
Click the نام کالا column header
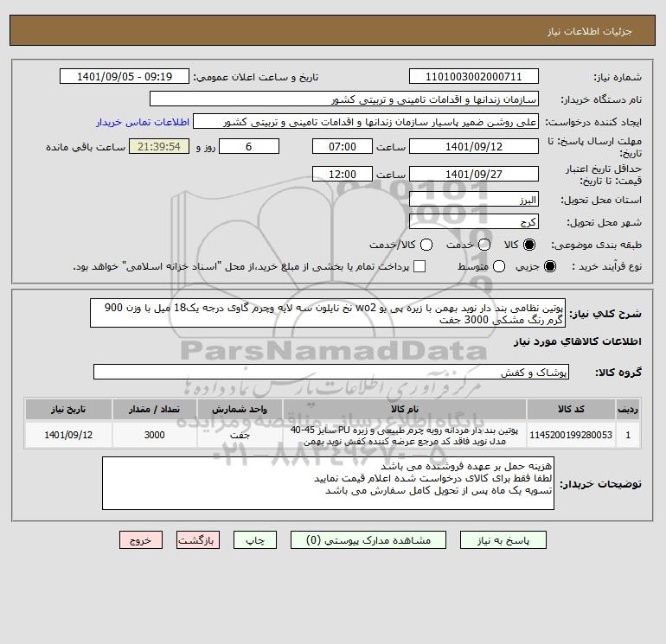pos(405,409)
